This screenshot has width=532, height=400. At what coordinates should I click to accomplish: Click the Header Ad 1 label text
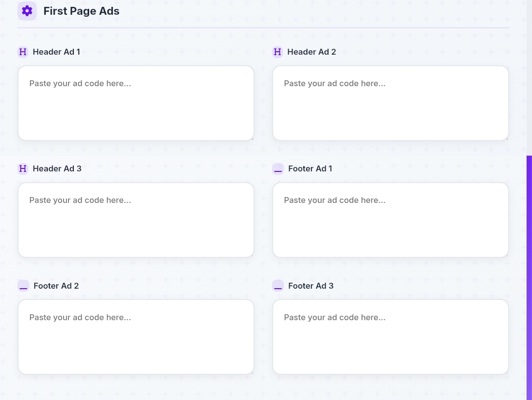tap(56, 52)
